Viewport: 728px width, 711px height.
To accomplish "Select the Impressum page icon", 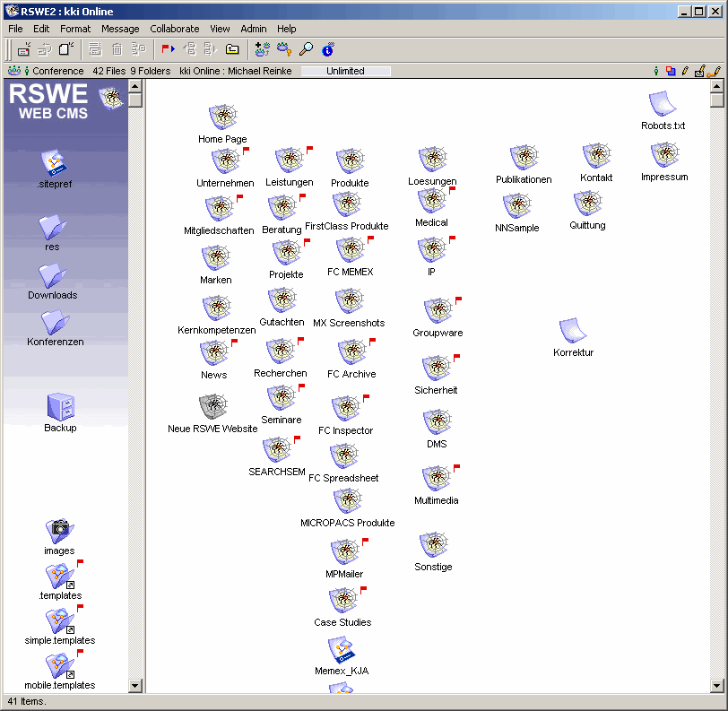I will [x=665, y=154].
